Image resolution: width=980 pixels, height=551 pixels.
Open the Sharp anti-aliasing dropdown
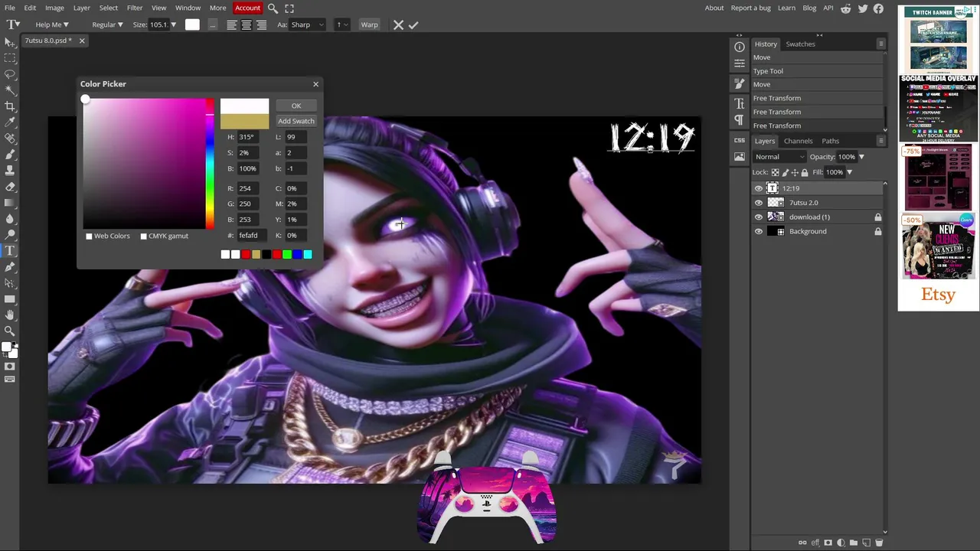pyautogui.click(x=306, y=24)
